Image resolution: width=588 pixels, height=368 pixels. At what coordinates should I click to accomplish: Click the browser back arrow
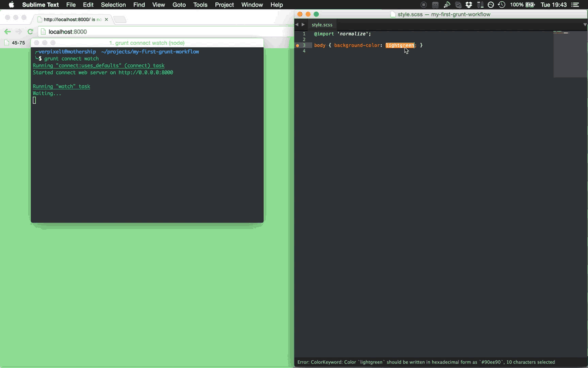pos(7,32)
